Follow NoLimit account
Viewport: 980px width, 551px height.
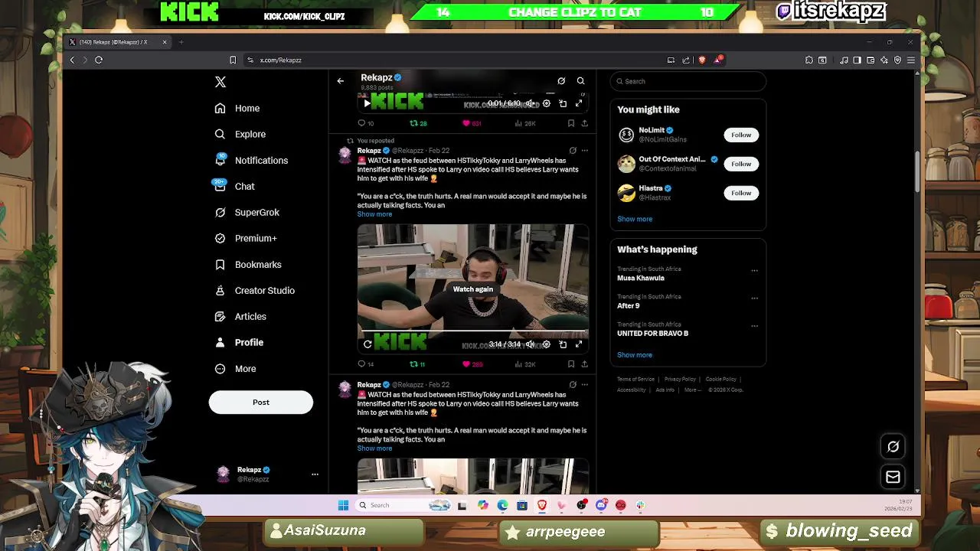coord(741,135)
